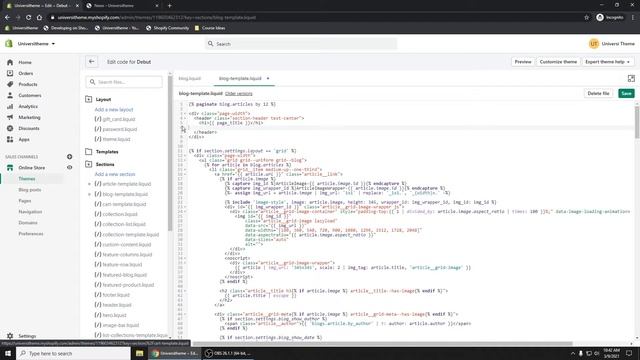Click the admin Search field

301,44
